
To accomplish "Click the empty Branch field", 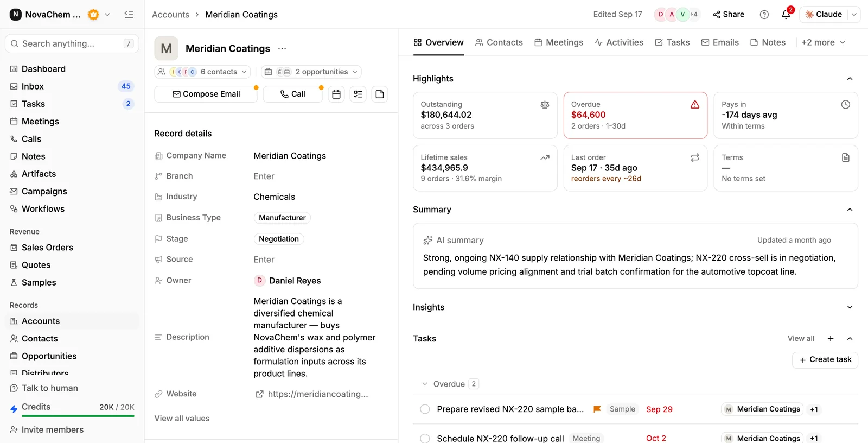I will [264, 176].
